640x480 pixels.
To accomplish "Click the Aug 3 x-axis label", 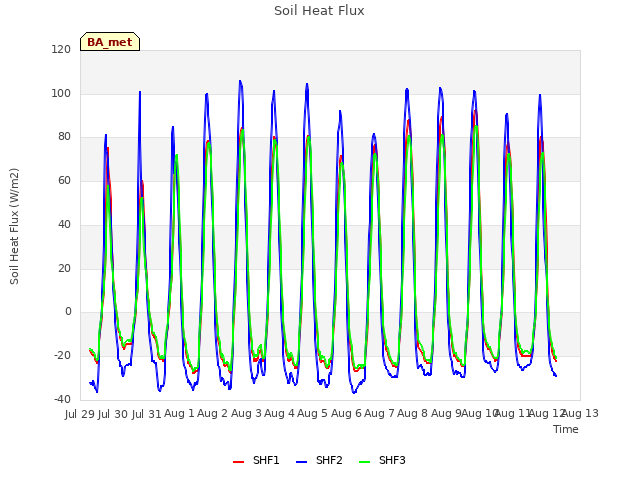I will pos(246,413).
